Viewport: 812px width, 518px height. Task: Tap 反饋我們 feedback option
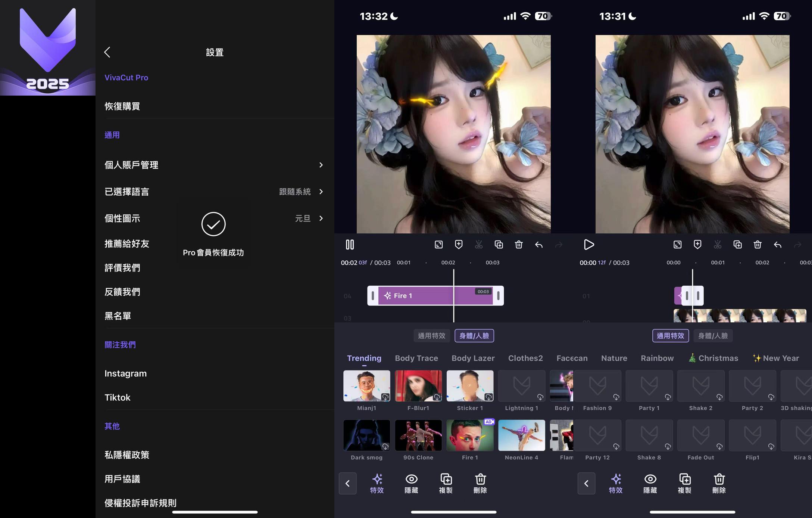click(x=122, y=292)
